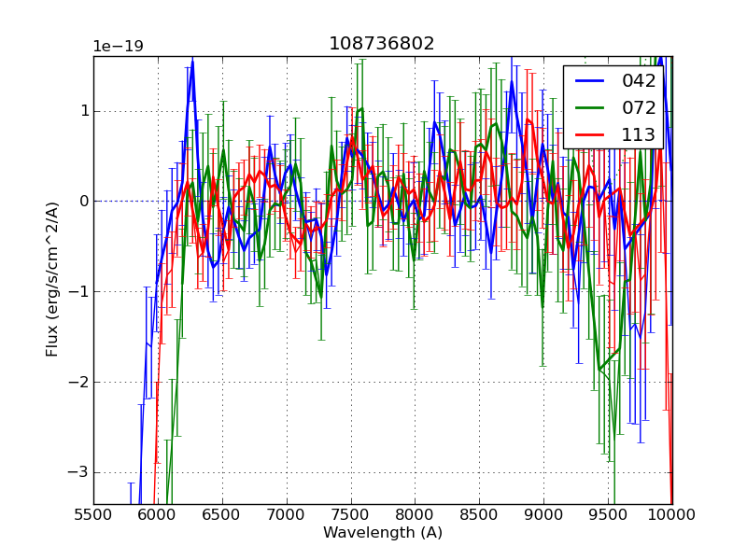Screen dimensions: 747x560
Task: Click the Flux y-axis label
Action: click(53, 280)
